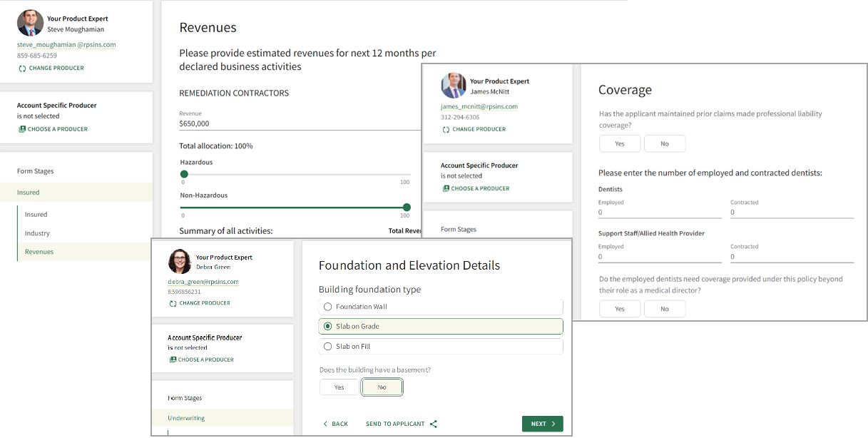Click the Choose a Producer icon in Foundation window
This screenshot has width=868, height=438.
173,360
